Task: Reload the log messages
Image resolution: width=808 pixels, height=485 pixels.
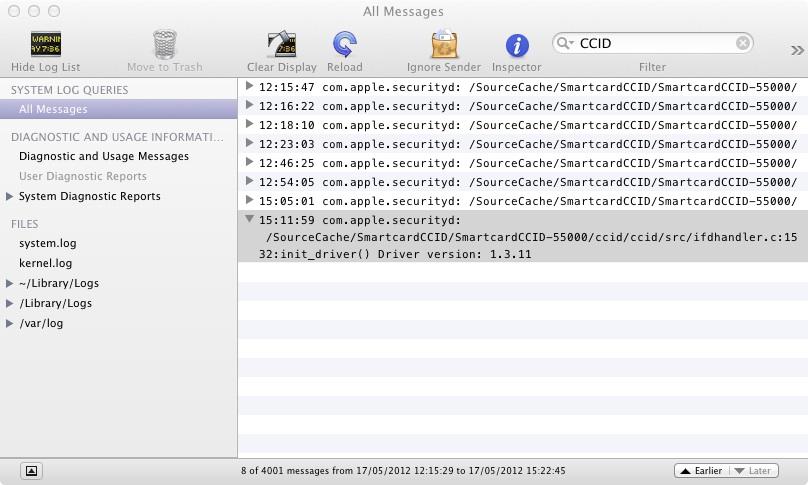Action: (344, 45)
